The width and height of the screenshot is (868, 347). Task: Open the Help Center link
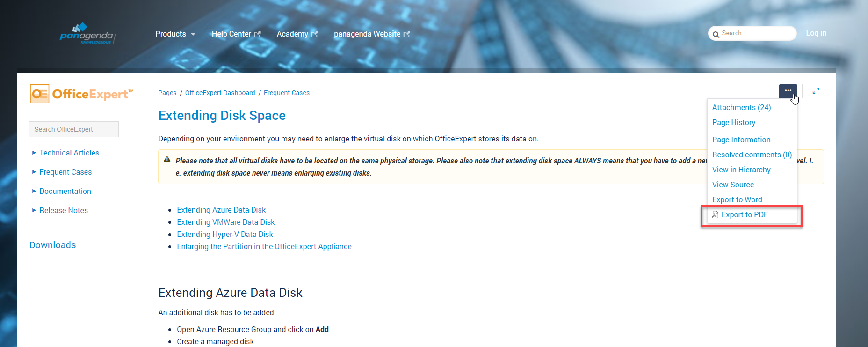tap(231, 34)
